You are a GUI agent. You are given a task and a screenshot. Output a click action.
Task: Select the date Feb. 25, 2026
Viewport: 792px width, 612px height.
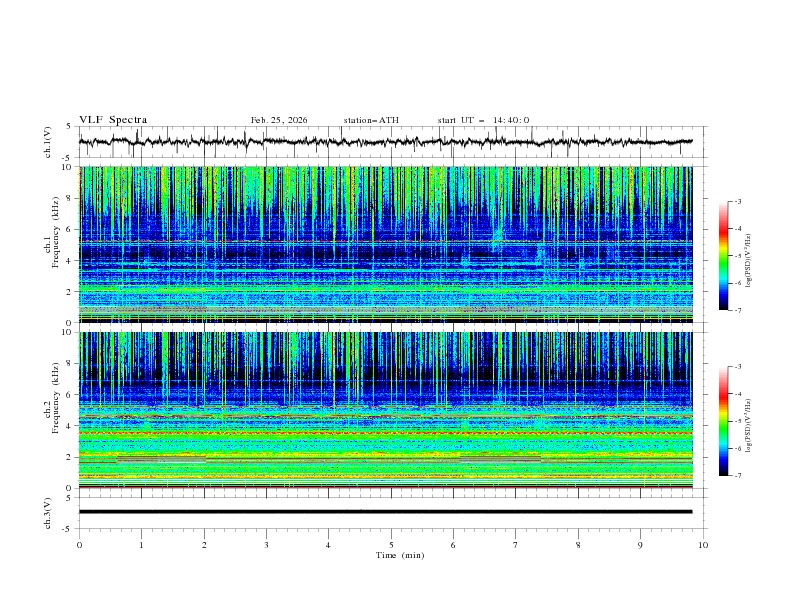point(279,120)
